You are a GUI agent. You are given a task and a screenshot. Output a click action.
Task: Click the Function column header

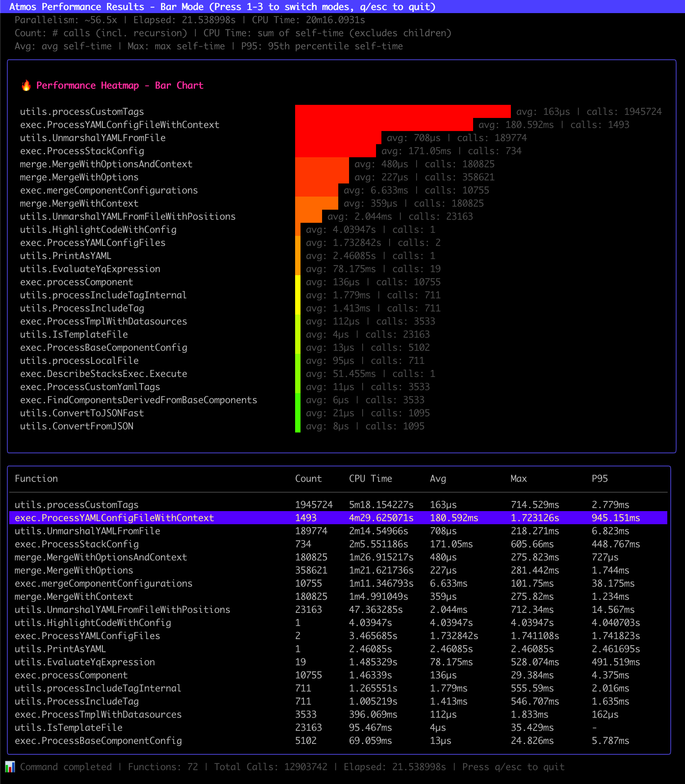click(36, 478)
